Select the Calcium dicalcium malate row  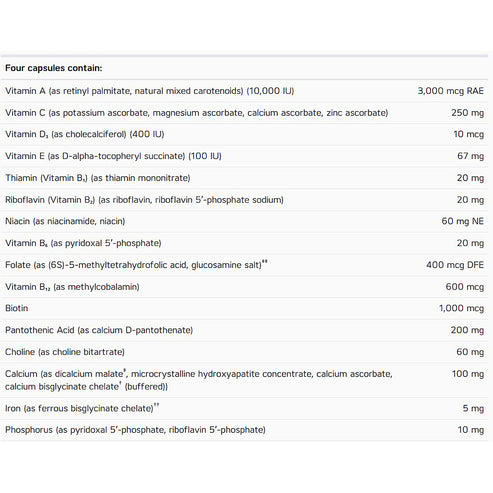tap(244, 380)
